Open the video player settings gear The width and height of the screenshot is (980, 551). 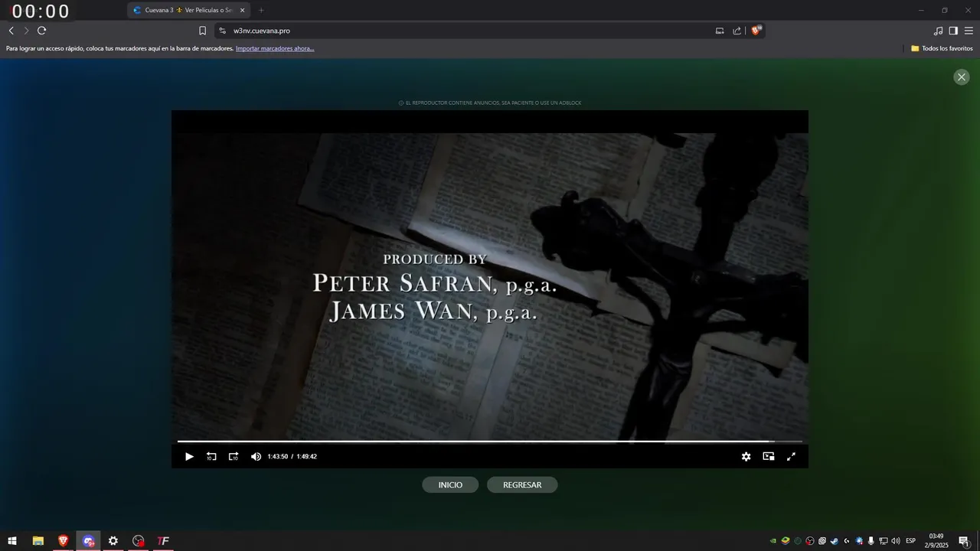pos(746,456)
